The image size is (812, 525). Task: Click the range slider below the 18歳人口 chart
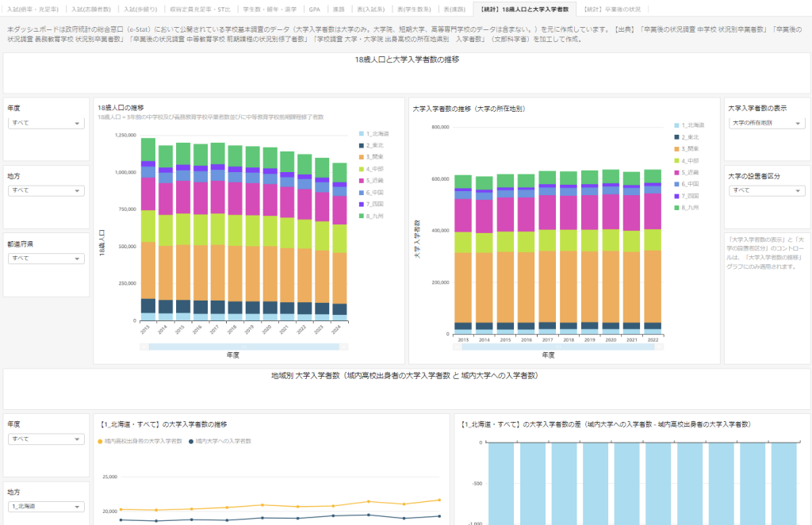(244, 347)
